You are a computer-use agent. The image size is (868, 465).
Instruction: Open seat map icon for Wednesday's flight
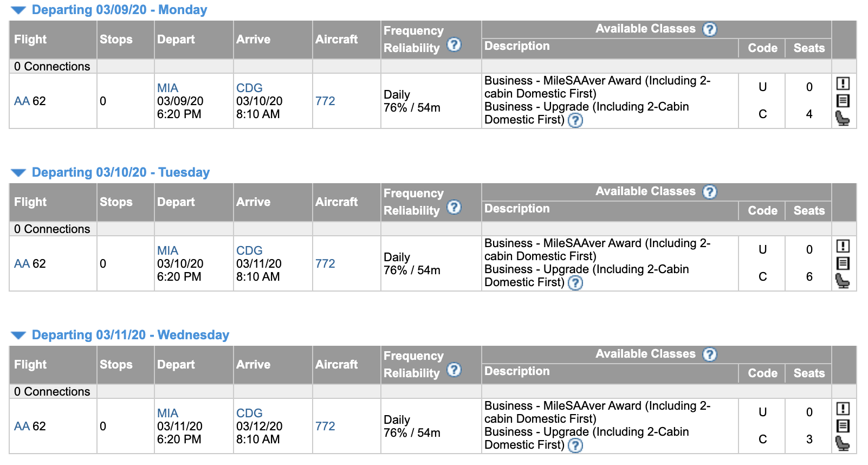[x=843, y=443]
